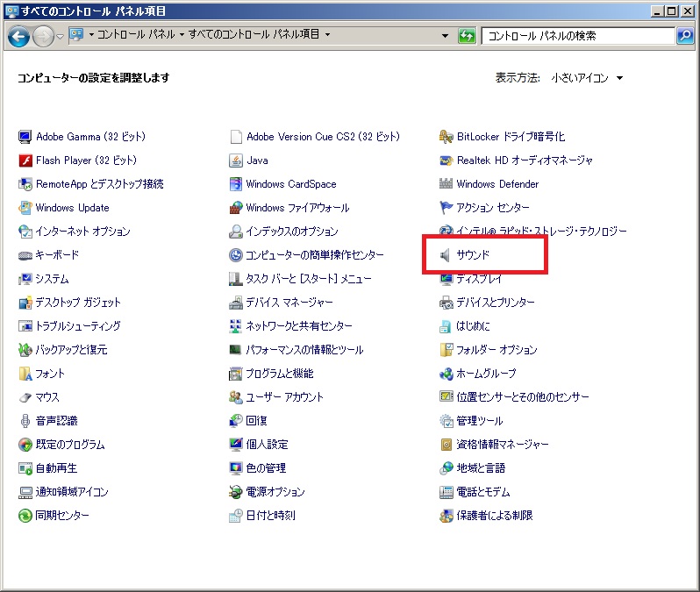The height and width of the screenshot is (592, 700).
Task: Click the フォント folder icon
Action: (x=25, y=374)
